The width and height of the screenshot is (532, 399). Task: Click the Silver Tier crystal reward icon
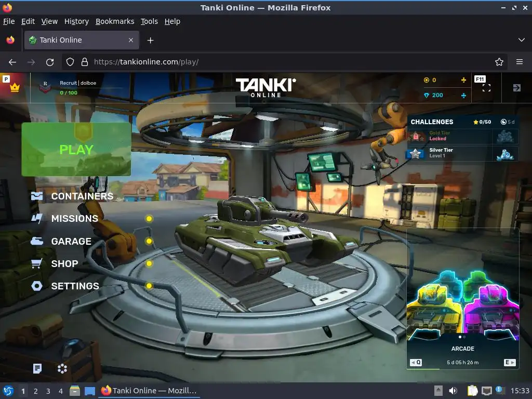[505, 154]
